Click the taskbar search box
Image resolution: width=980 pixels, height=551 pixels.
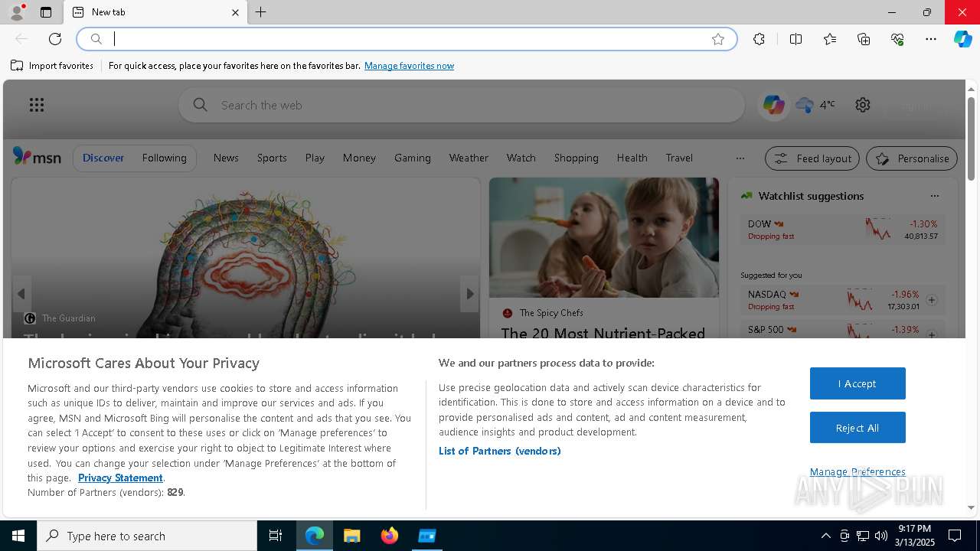147,536
